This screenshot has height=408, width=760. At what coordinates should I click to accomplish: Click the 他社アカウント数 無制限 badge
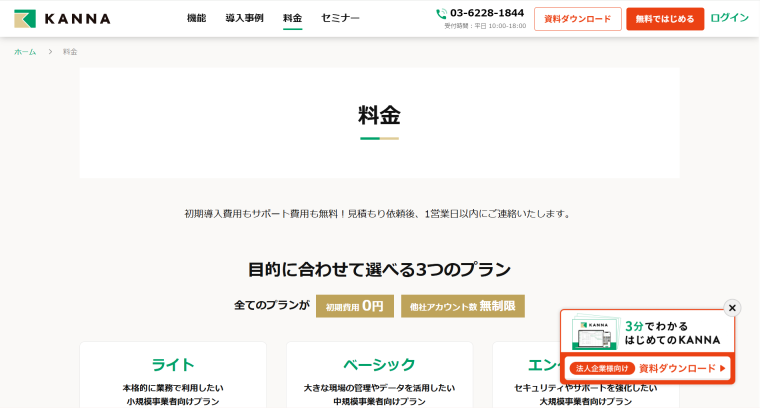coord(462,306)
